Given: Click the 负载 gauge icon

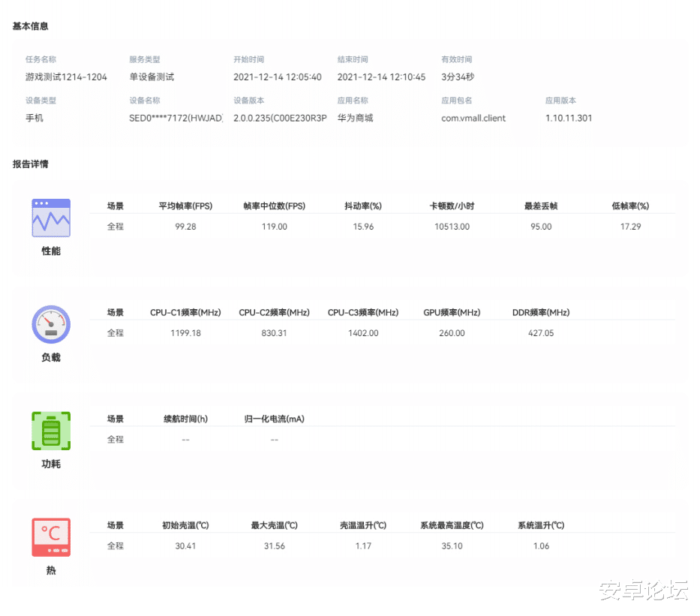Looking at the screenshot, I should [51, 324].
